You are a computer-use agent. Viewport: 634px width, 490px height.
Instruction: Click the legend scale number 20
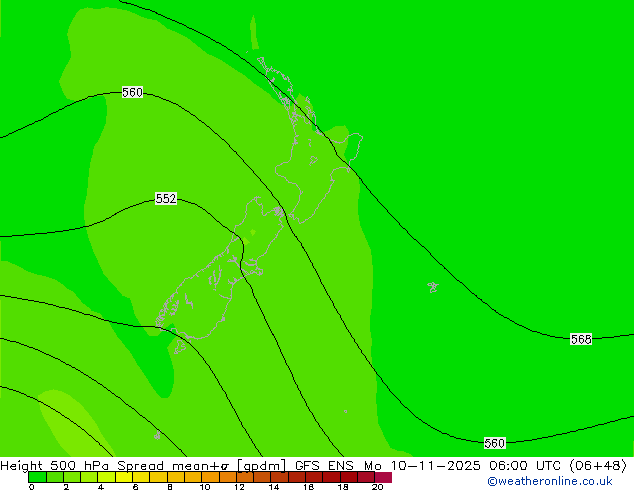point(378,486)
